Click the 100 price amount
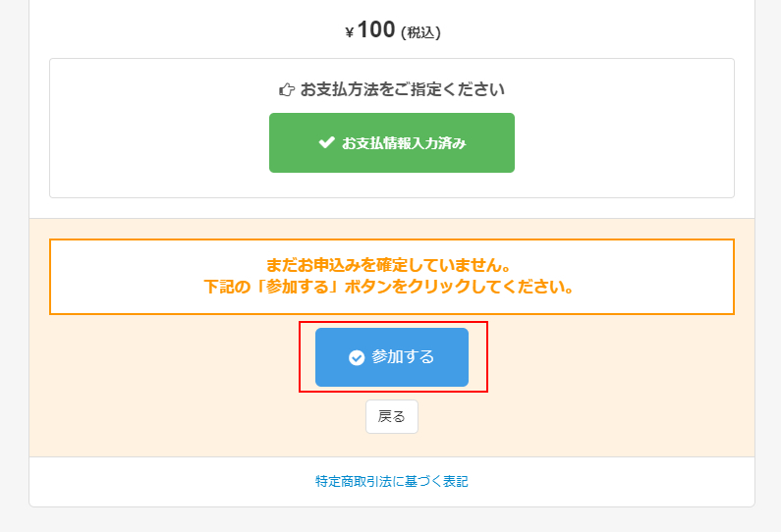This screenshot has width=781, height=532. 375,30
